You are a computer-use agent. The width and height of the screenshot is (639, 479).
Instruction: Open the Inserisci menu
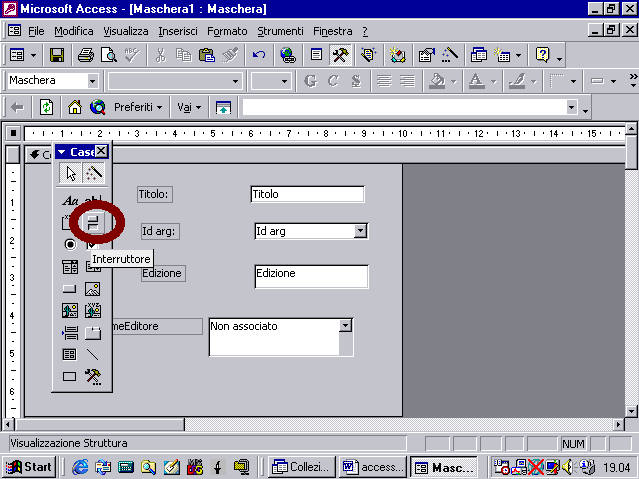[178, 31]
